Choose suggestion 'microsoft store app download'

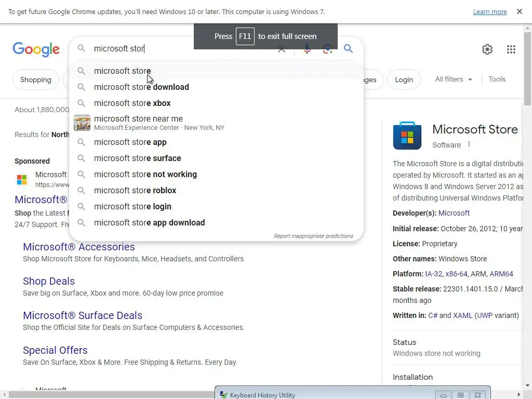tap(216, 222)
